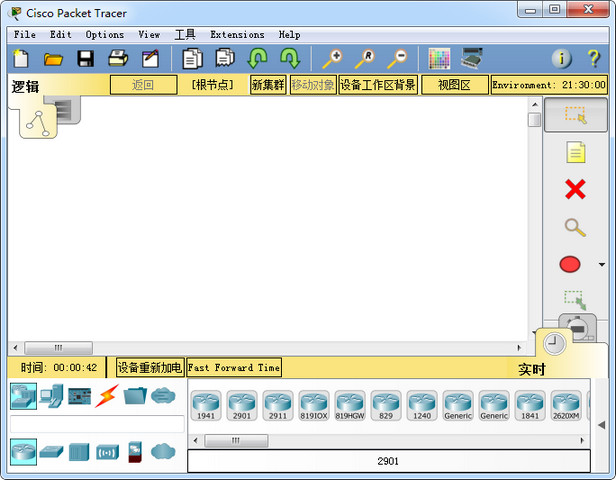
Task: Click the Connections lightning bolt icon
Action: pos(107,396)
